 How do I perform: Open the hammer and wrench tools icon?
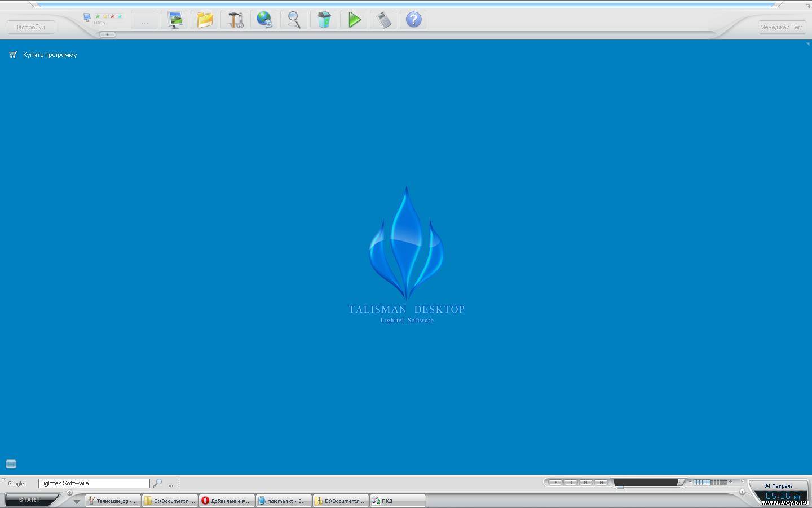tap(235, 20)
